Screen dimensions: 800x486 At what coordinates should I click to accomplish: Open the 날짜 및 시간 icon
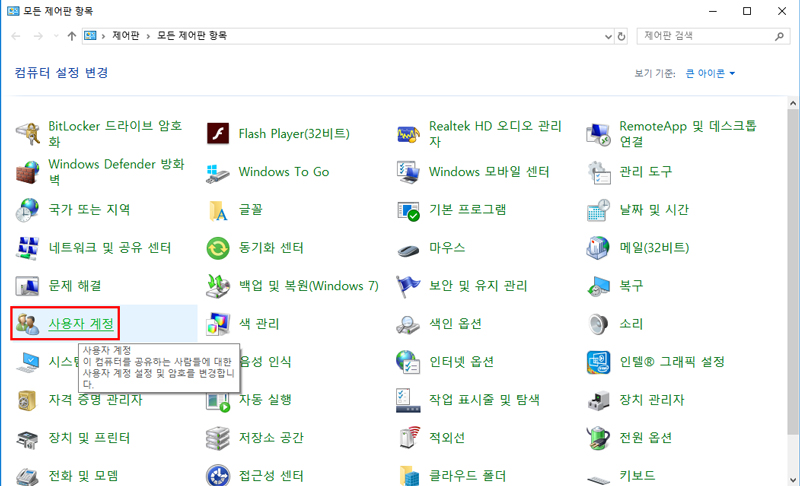point(598,210)
